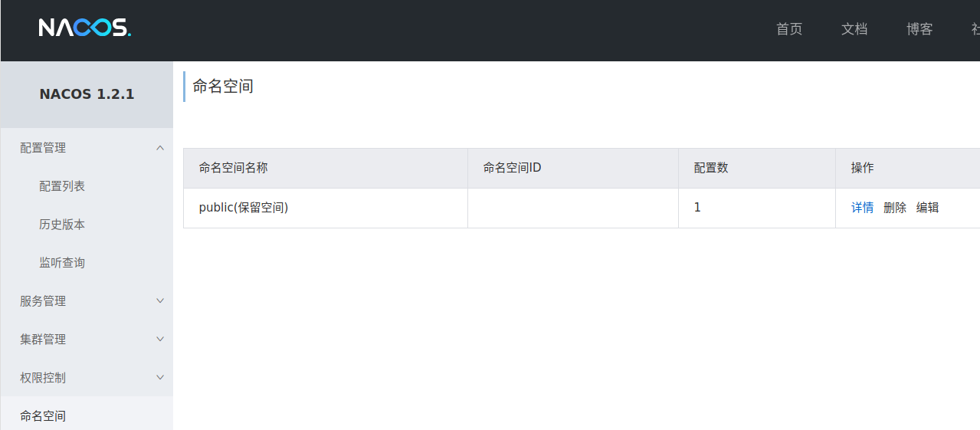Image resolution: width=980 pixels, height=430 pixels.
Task: Click the NACOS 1.2.1 version header
Action: click(x=87, y=94)
